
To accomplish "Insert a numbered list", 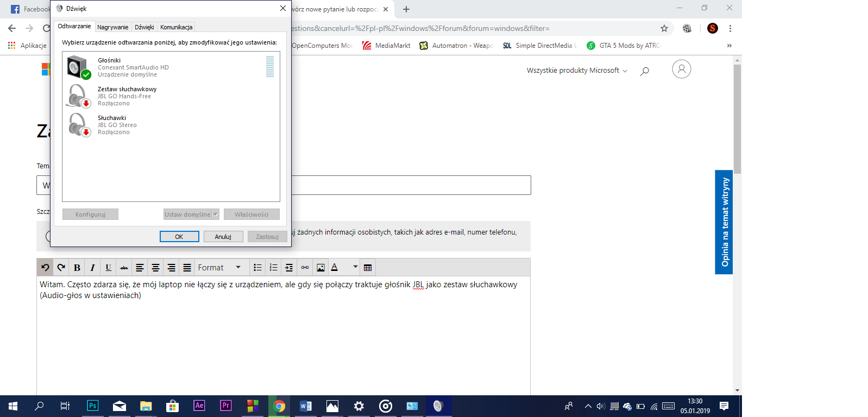I will click(x=273, y=268).
